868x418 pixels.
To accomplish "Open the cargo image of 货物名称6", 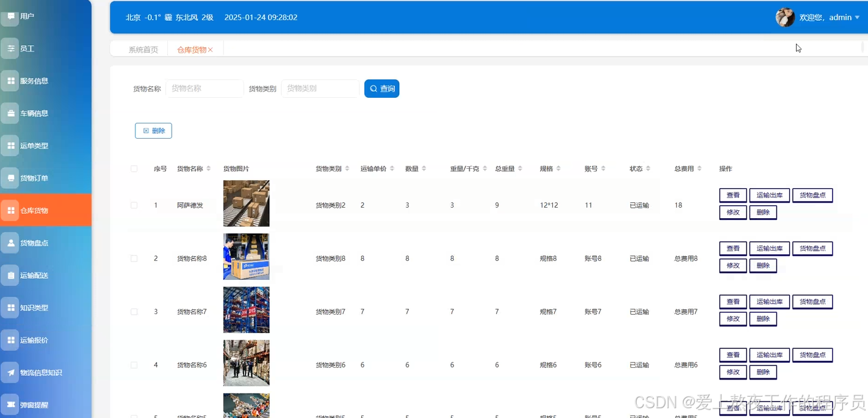I will [x=247, y=363].
